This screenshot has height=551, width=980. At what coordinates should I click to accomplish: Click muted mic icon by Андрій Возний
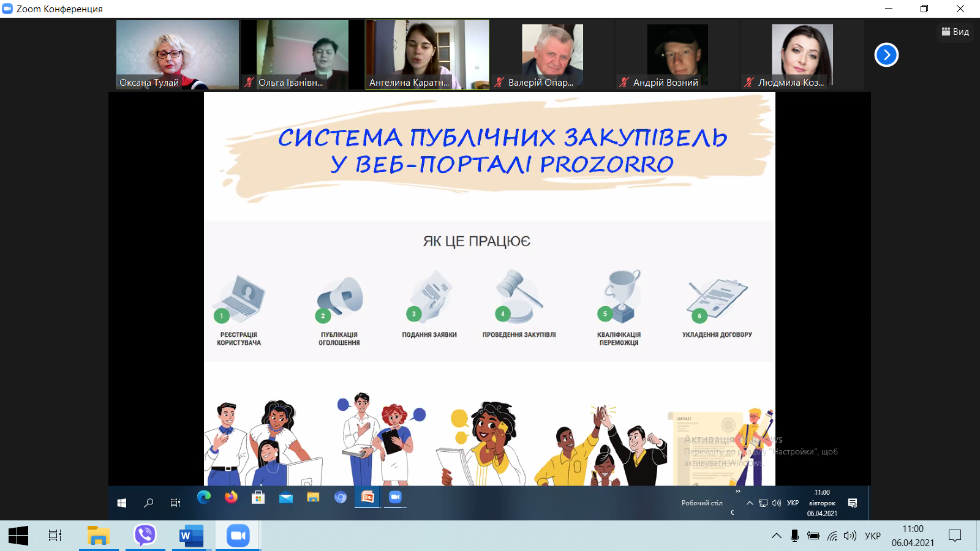[624, 82]
